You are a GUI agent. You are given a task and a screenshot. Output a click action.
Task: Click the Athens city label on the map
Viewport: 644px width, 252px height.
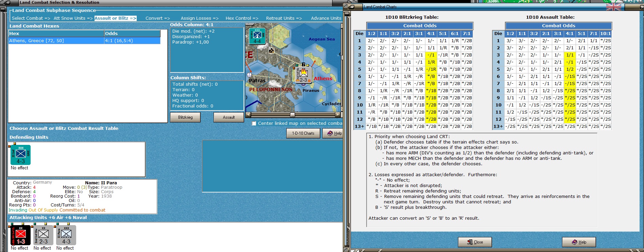coord(323,79)
